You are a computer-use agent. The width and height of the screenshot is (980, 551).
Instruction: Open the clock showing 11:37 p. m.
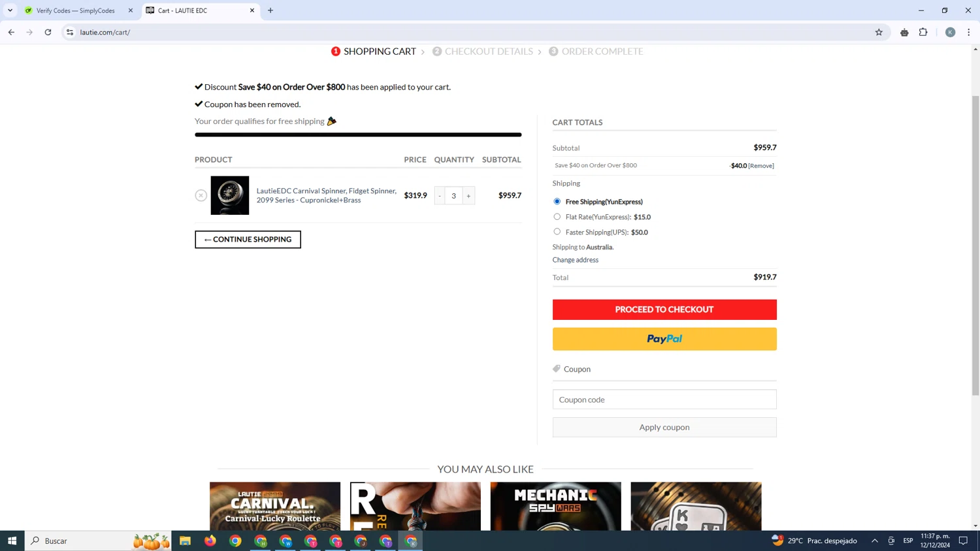coord(936,541)
